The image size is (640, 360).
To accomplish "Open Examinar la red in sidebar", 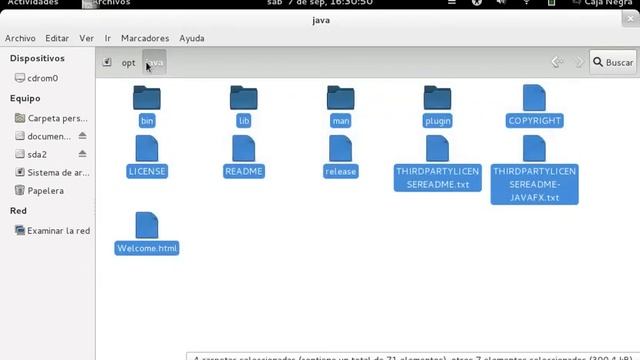I will click(x=52, y=231).
